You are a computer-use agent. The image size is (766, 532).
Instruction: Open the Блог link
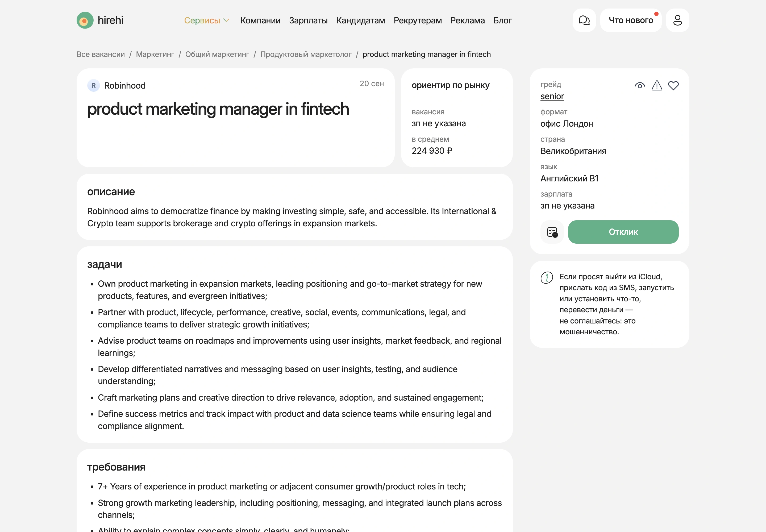(x=502, y=20)
